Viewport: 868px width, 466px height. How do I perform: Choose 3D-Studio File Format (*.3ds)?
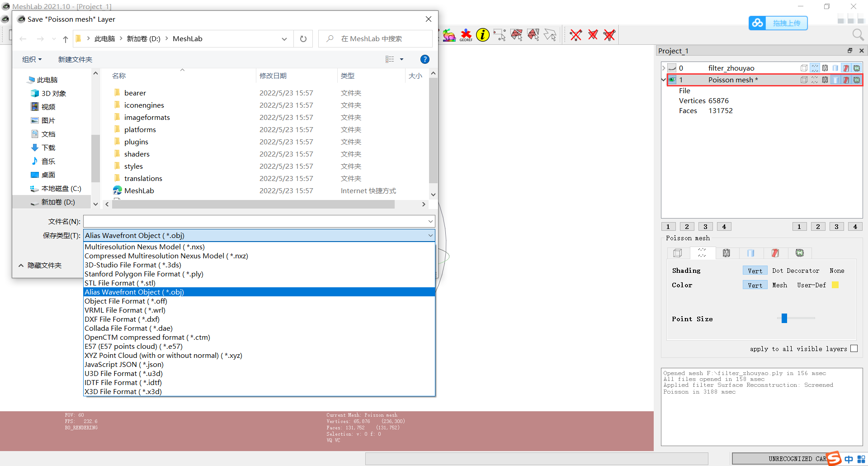[x=259, y=265]
